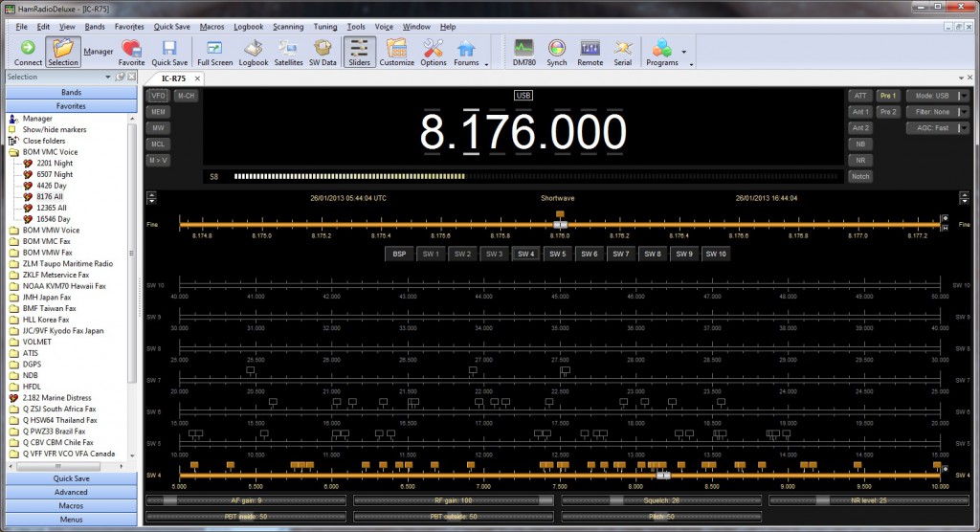Toggle the Sliders toolbar button
980x532 pixels.
pos(360,52)
